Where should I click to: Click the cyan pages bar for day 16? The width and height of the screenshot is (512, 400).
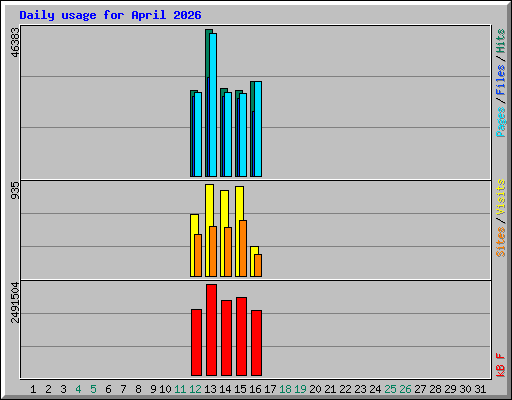pyautogui.click(x=258, y=129)
